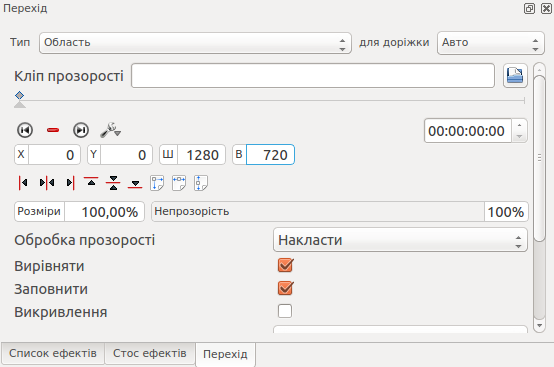Open the для доріжки Авто dropdown
The width and height of the screenshot is (554, 367).
click(x=491, y=43)
